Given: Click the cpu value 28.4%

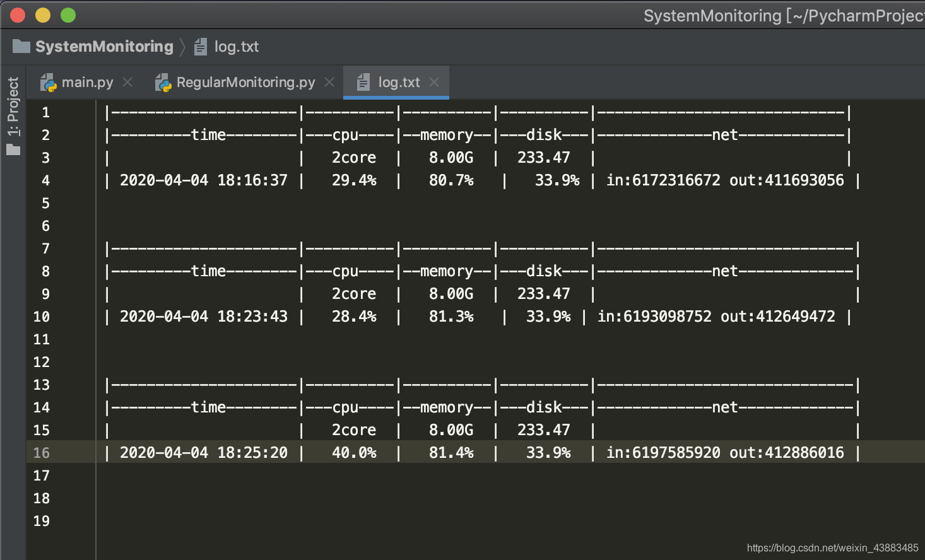Looking at the screenshot, I should point(354,317).
